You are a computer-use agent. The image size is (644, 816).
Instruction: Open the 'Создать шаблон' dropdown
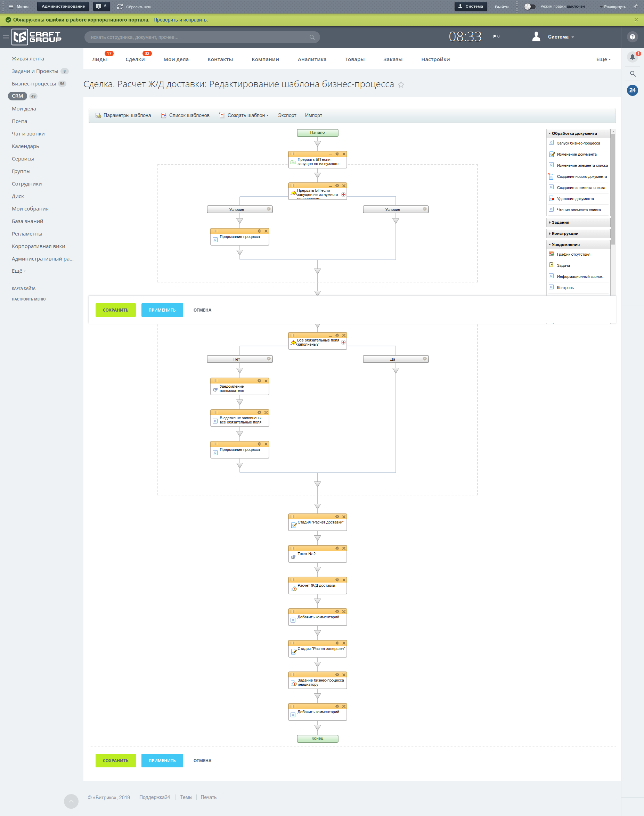247,115
